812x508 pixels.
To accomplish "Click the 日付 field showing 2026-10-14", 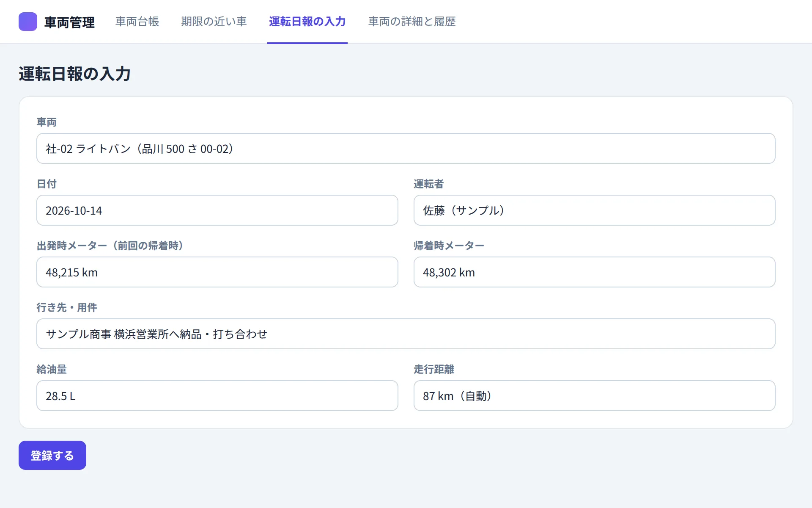I will [217, 210].
